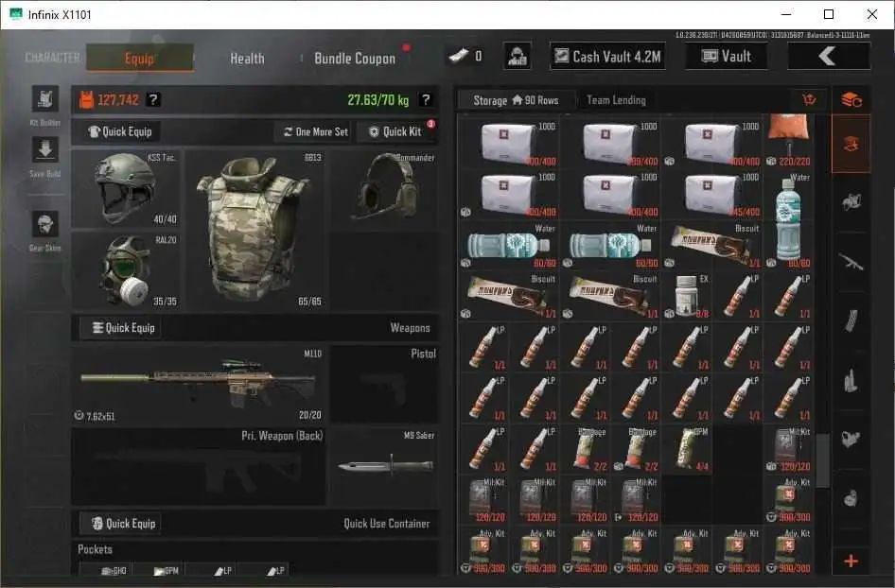
Task: Filter storage by the gear category icon
Action: (x=851, y=202)
